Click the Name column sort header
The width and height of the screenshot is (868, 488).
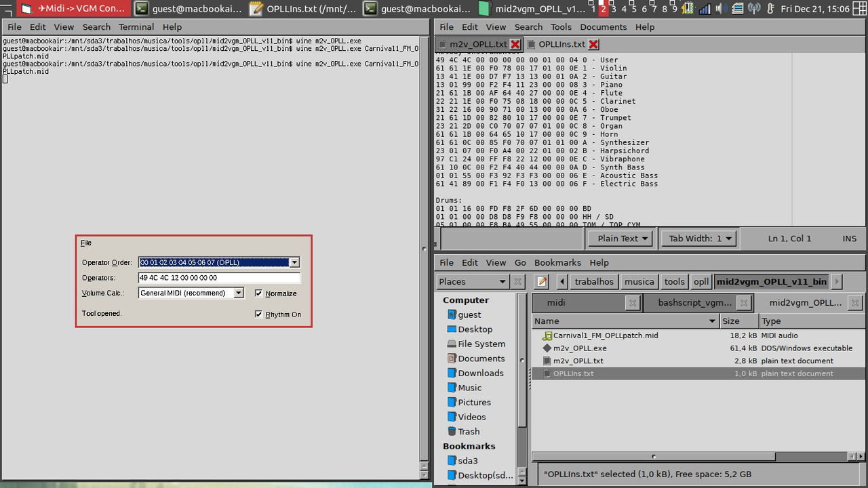[625, 321]
